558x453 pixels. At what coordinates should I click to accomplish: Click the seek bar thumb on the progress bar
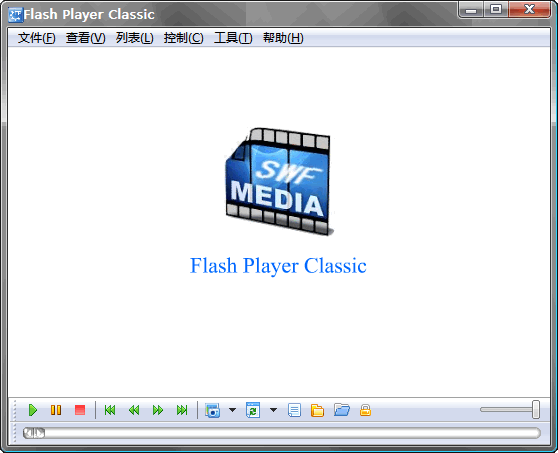[34, 433]
